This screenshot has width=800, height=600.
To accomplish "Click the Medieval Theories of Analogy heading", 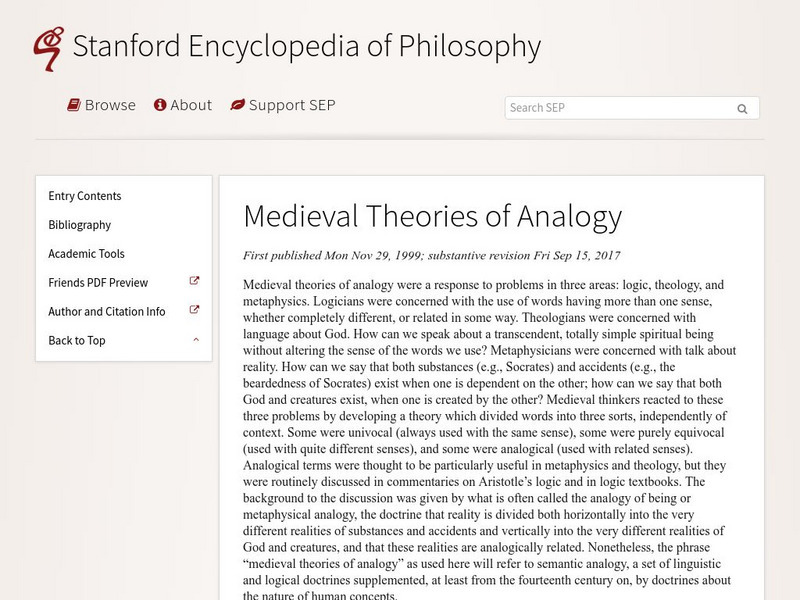I will click(x=433, y=216).
